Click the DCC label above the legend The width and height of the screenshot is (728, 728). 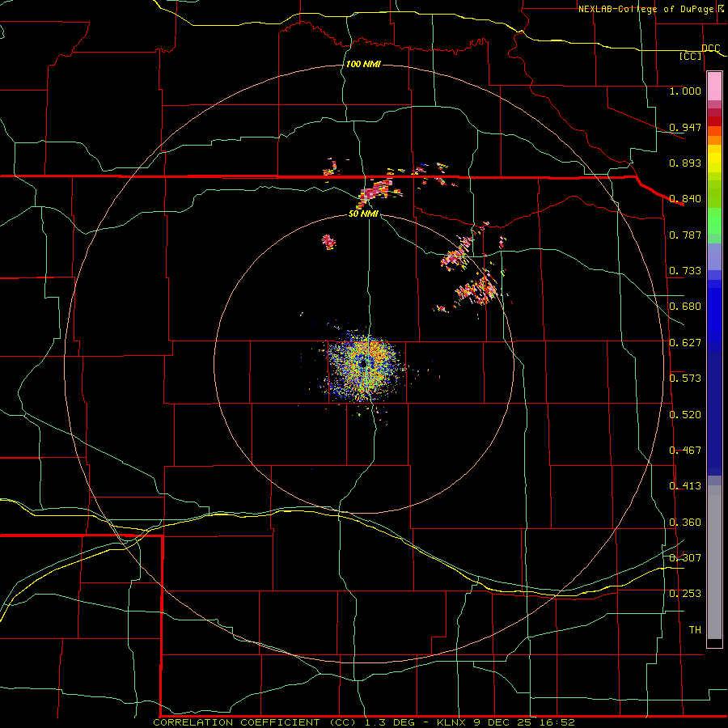711,49
